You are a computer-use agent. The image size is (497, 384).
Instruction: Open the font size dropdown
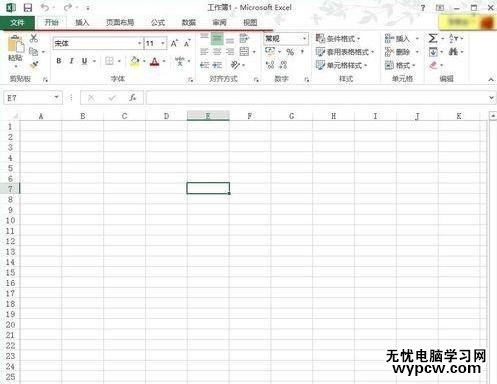click(163, 43)
